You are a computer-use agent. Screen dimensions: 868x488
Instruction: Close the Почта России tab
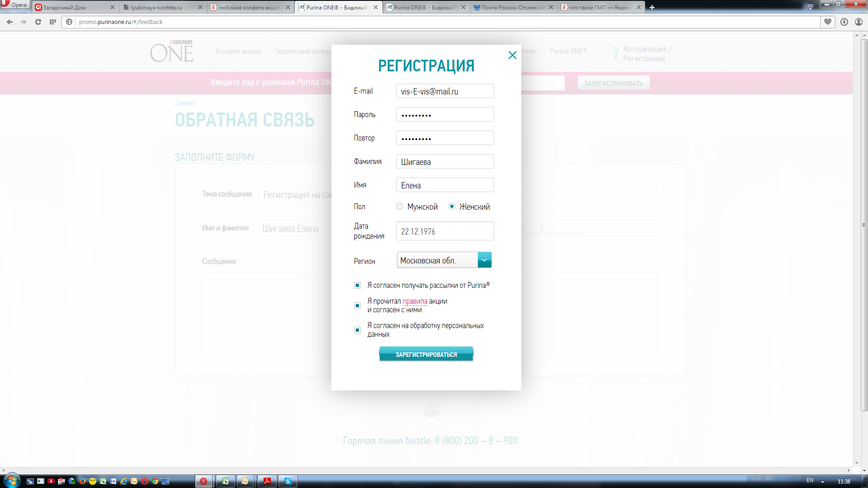[x=551, y=7]
